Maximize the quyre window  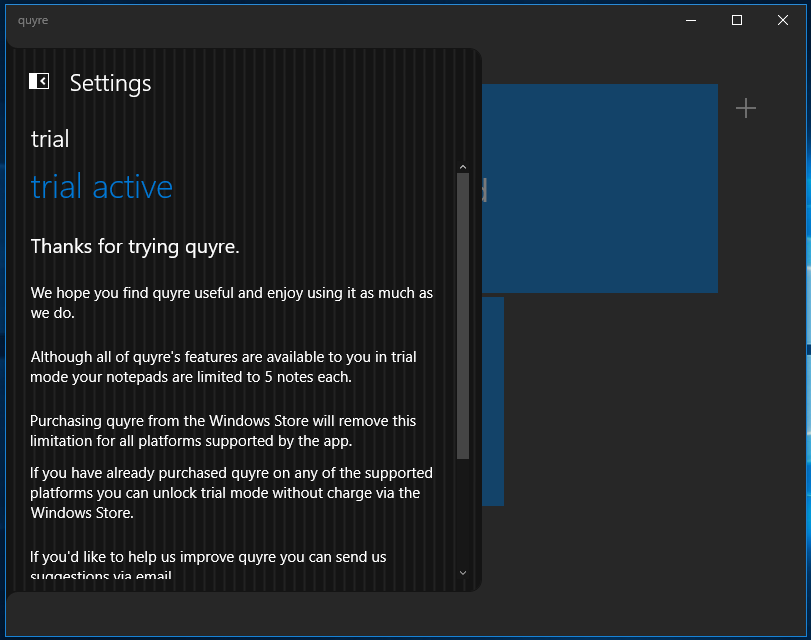(x=737, y=20)
